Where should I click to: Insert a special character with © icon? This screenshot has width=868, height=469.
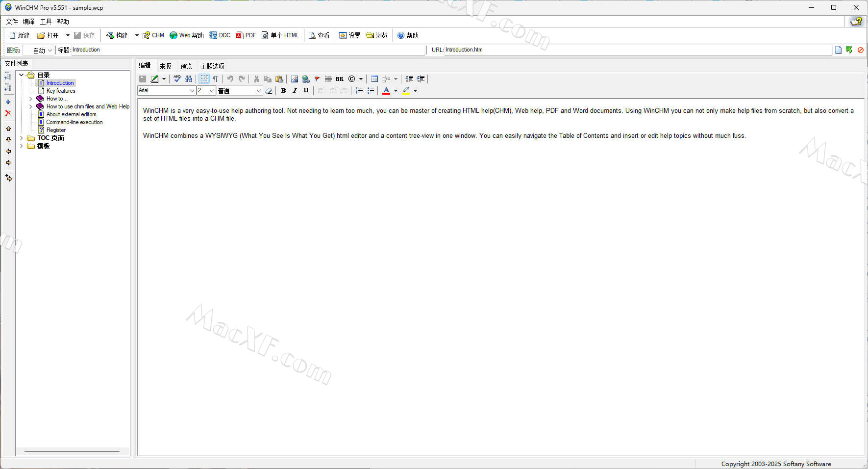[x=351, y=79]
